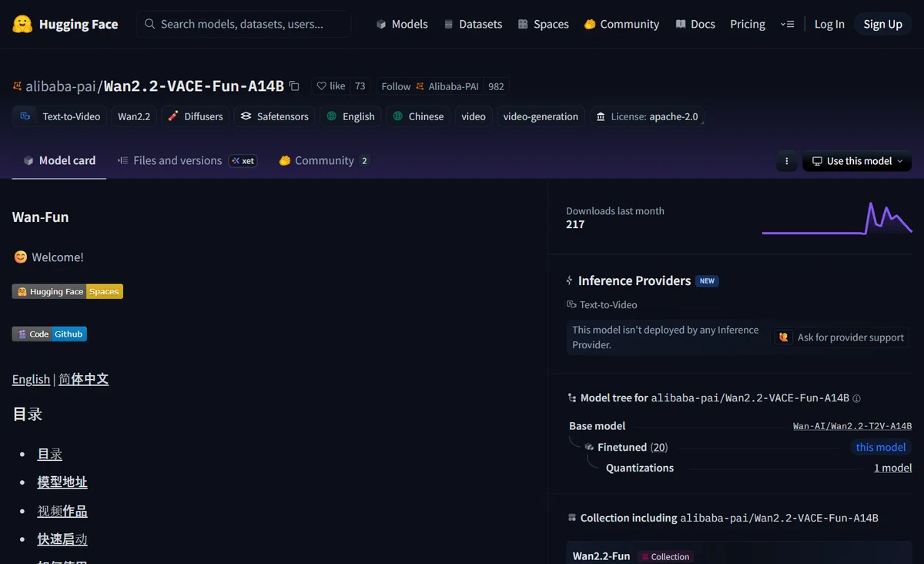Click the license bank icon

(601, 116)
